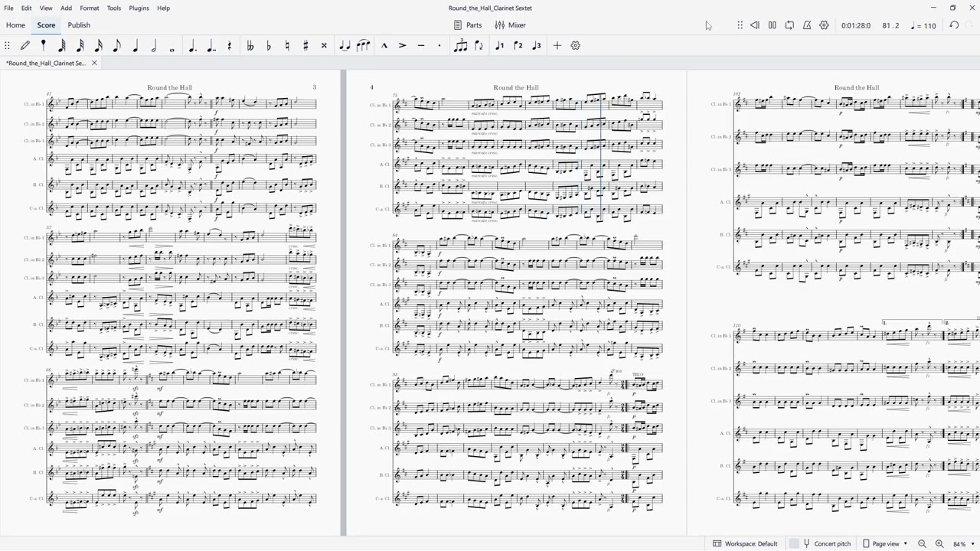Toggle the sharp accidental
This screenshot has width=980, height=551.
305,46
